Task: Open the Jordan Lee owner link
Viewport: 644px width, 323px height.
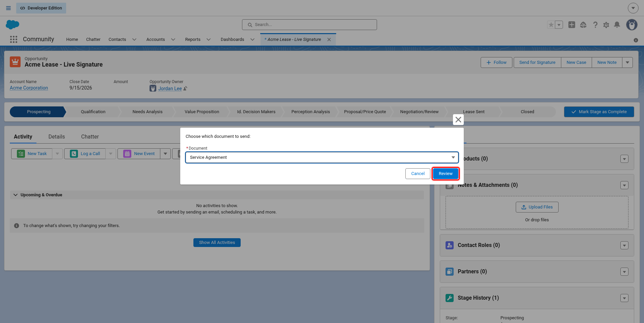Action: pyautogui.click(x=170, y=89)
